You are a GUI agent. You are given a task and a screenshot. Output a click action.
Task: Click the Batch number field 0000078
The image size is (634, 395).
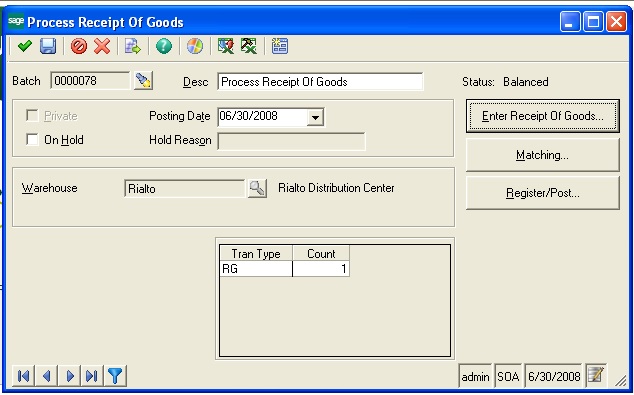(x=90, y=81)
